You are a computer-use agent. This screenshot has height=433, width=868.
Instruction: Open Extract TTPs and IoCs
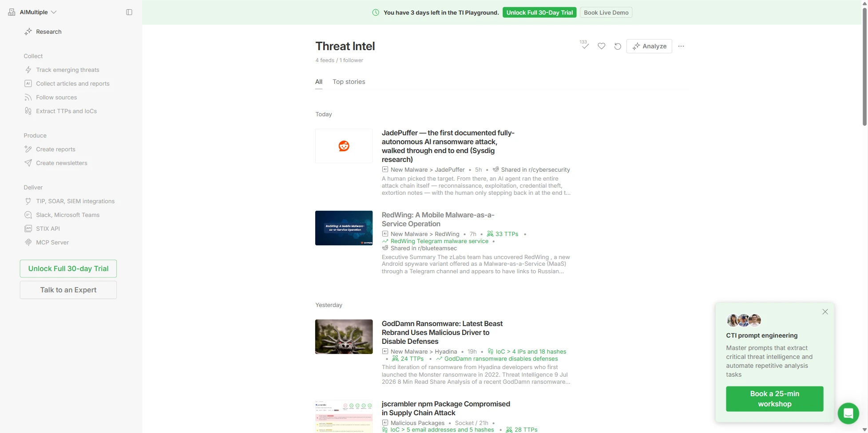coord(66,111)
